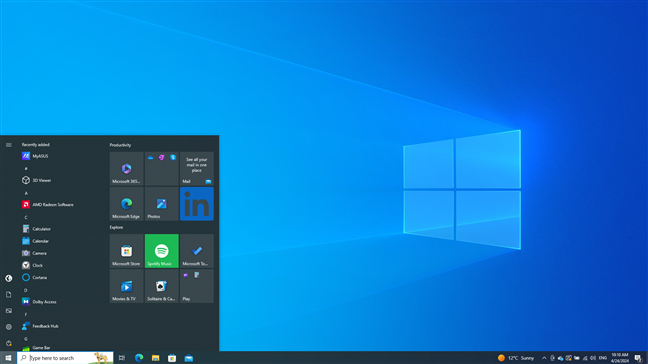Launch the Microsoft Edge tile
Image resolution: width=648 pixels, height=364 pixels.
point(126,204)
